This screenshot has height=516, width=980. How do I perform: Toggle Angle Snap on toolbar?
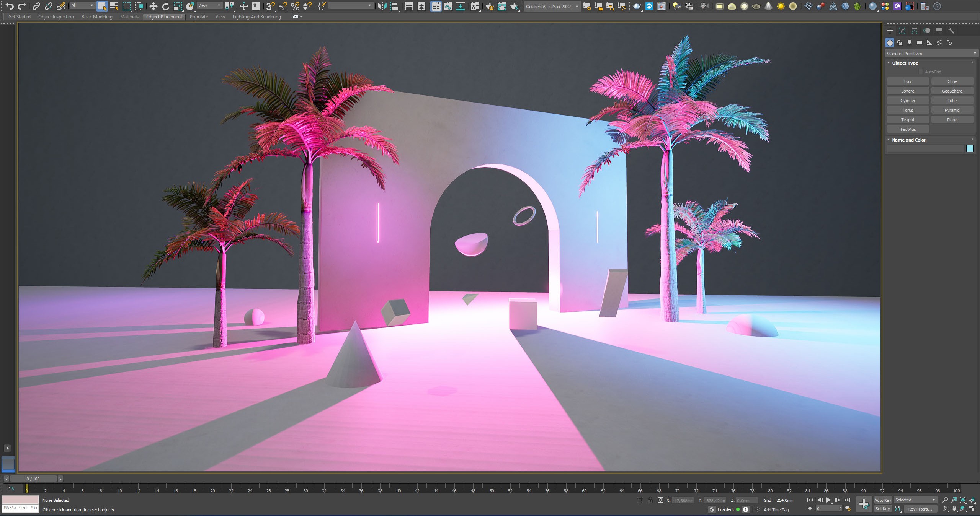click(x=283, y=6)
